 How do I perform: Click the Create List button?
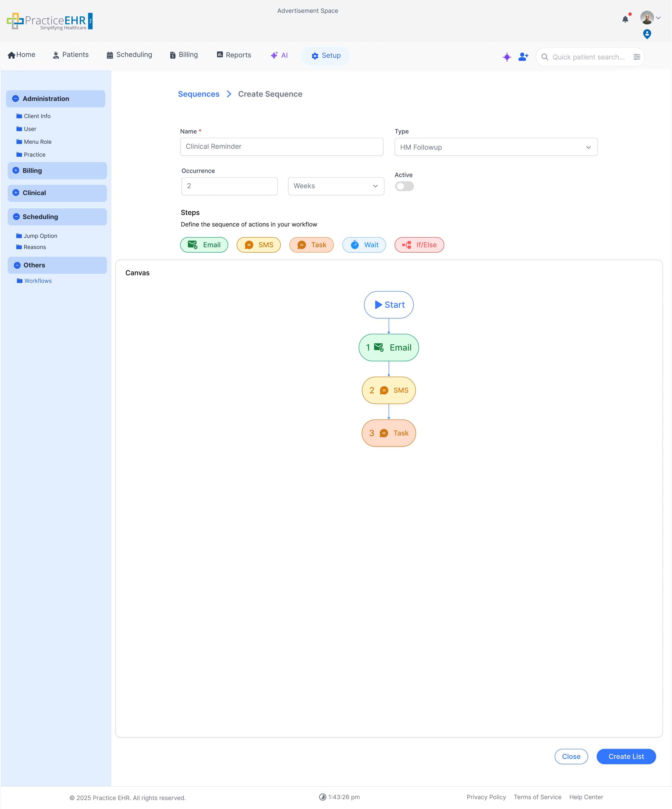pos(626,757)
